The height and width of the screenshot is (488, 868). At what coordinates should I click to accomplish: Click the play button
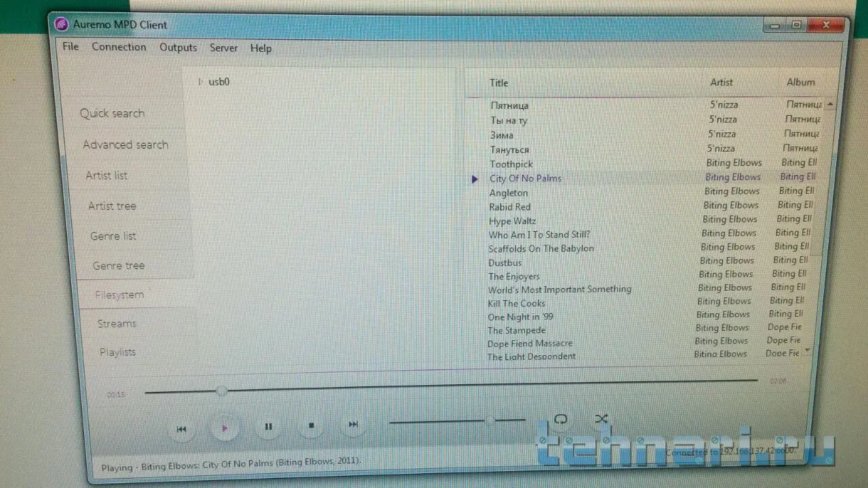point(224,428)
